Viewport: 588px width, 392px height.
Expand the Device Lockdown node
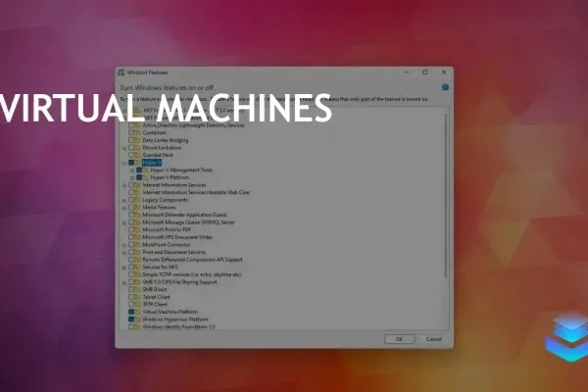[124, 148]
